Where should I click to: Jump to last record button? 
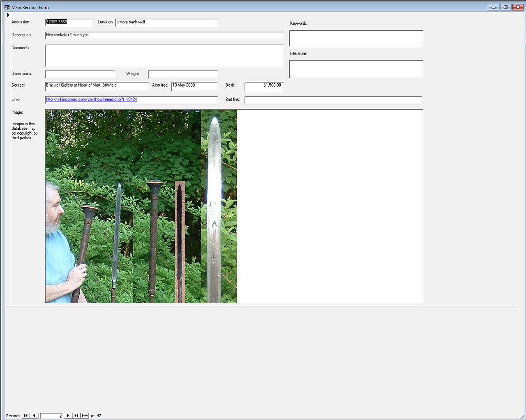point(76,415)
